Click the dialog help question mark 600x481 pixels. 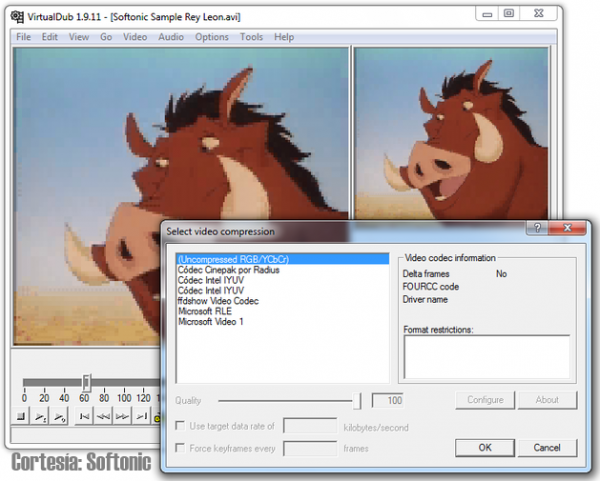pyautogui.click(x=539, y=230)
